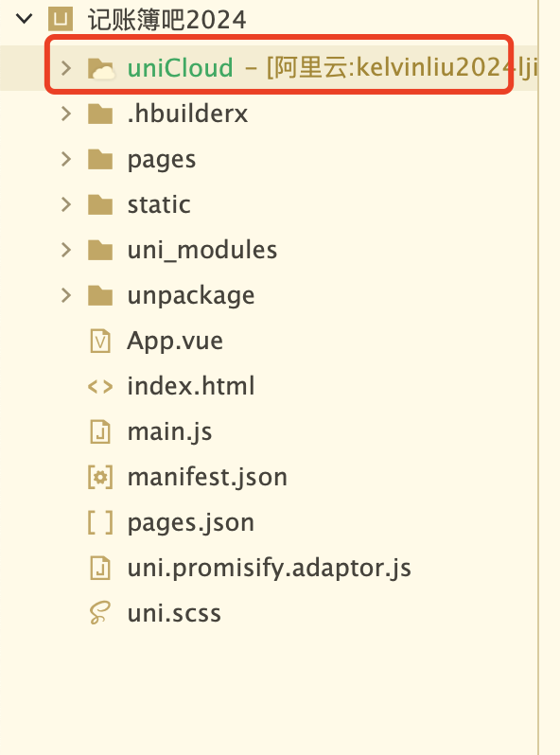
Task: Expand the pages folder arrow
Action: click(66, 159)
